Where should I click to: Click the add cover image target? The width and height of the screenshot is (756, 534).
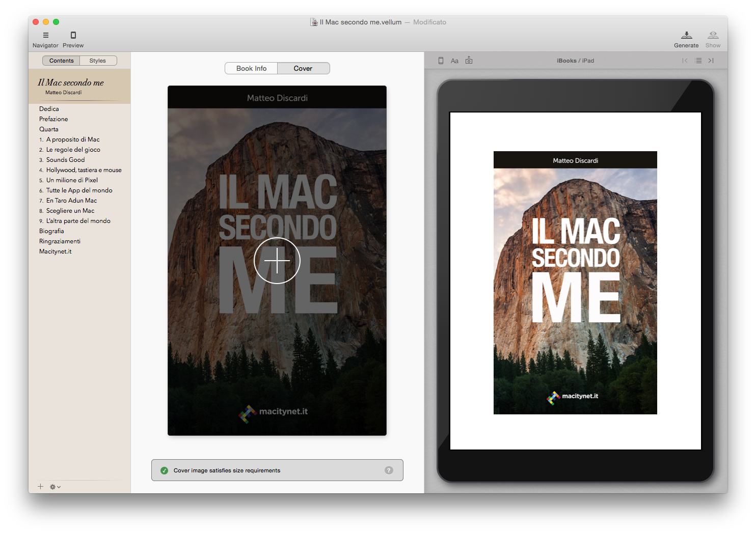277,260
